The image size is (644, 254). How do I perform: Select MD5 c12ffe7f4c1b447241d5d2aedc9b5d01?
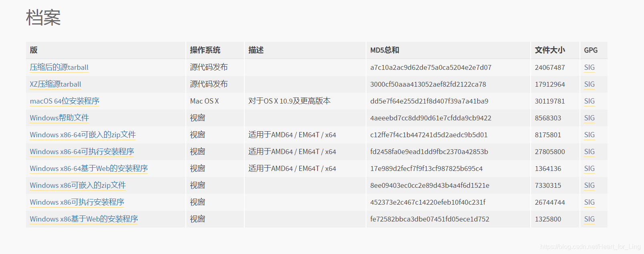(x=429, y=135)
